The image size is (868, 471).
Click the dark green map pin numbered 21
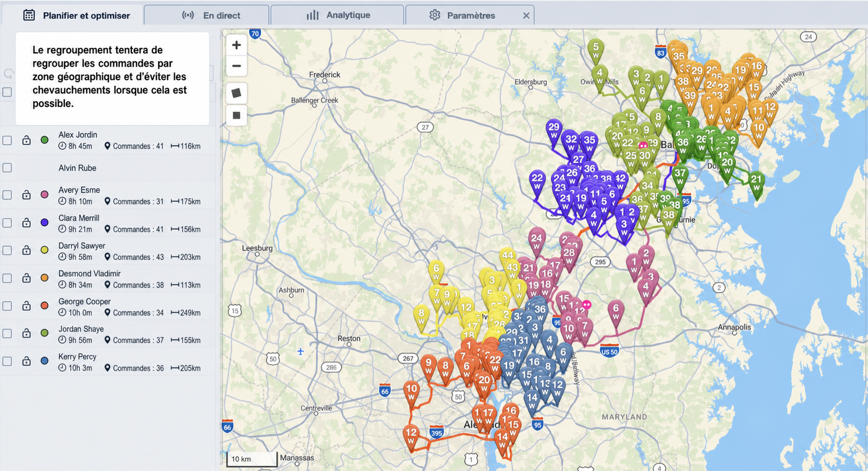point(756,183)
